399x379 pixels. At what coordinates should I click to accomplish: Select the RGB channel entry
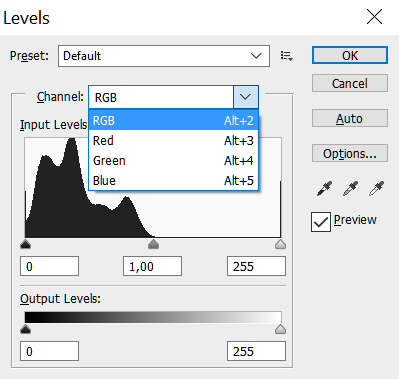tap(173, 120)
